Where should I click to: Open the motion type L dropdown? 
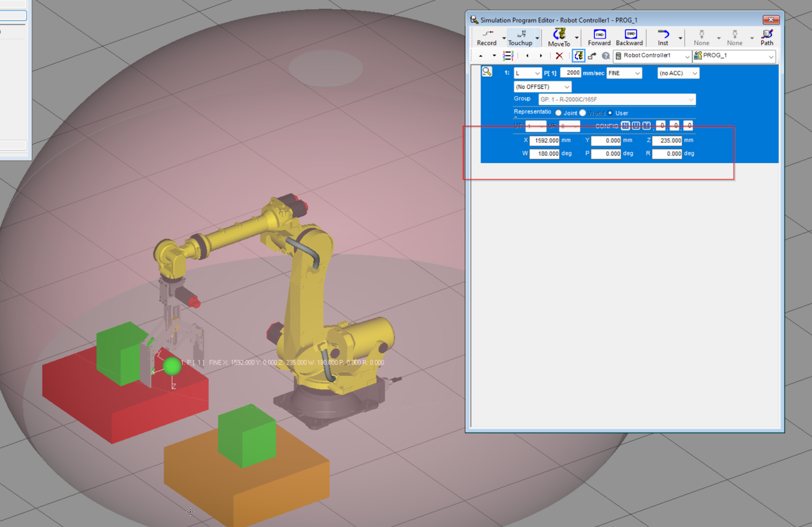point(528,73)
